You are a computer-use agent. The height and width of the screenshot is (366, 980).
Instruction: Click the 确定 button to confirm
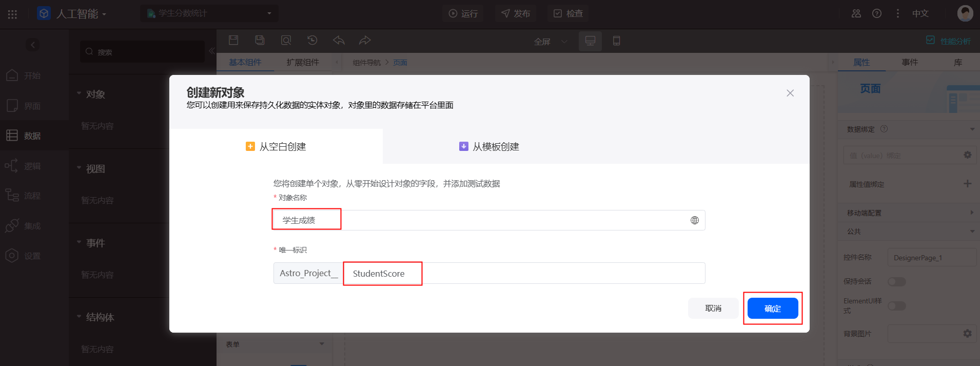tap(772, 309)
